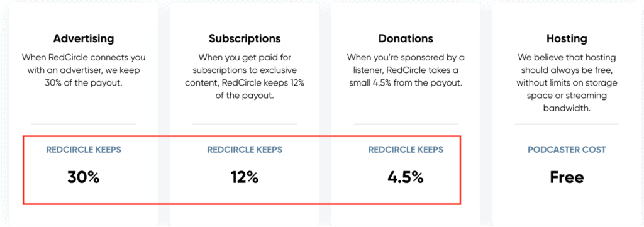Viewport: 644px width, 227px height.
Task: Click the Subscriptions description about exclusive content
Action: coord(245,76)
